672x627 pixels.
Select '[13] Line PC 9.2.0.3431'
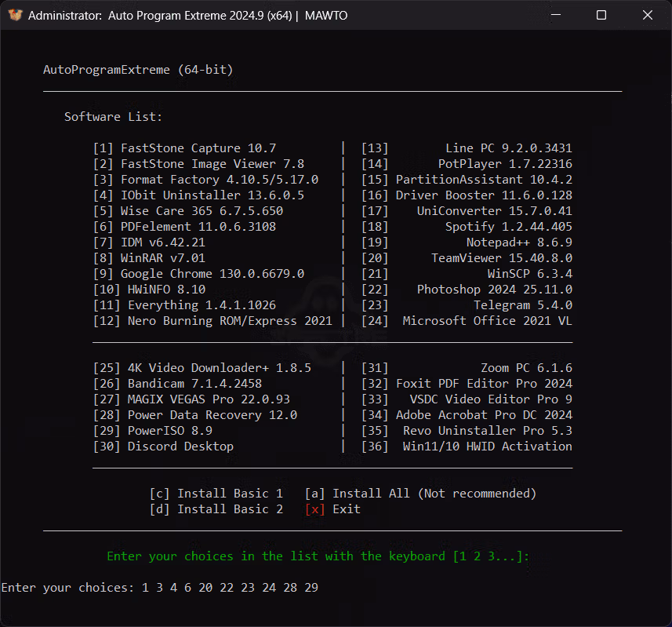[x=467, y=148]
